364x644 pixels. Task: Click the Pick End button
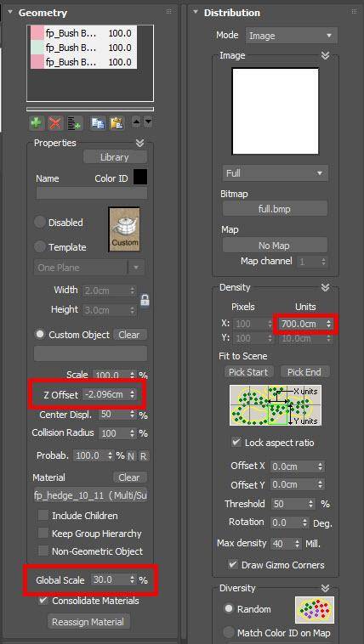tap(304, 372)
